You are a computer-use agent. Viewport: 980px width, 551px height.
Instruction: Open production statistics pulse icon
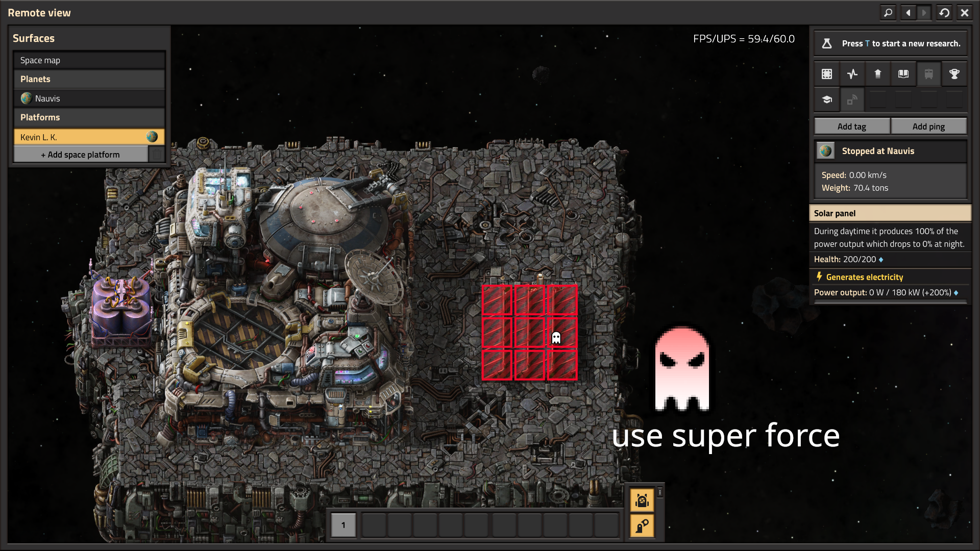(x=852, y=74)
